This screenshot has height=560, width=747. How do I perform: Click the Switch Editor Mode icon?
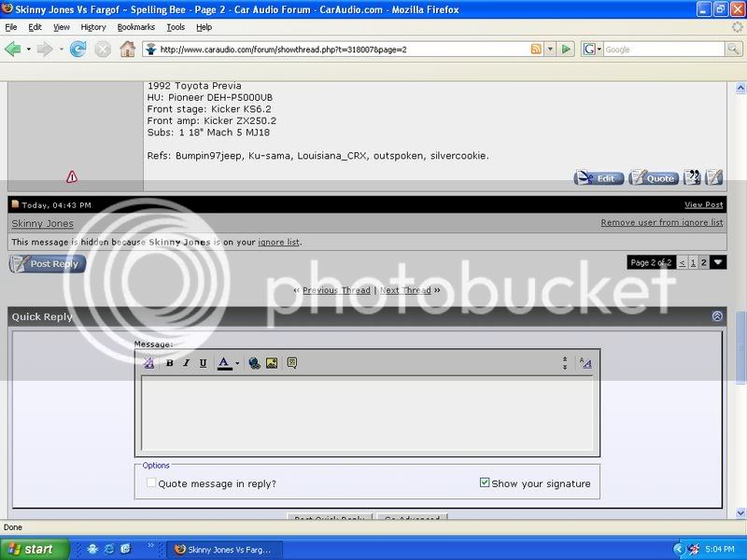(586, 363)
